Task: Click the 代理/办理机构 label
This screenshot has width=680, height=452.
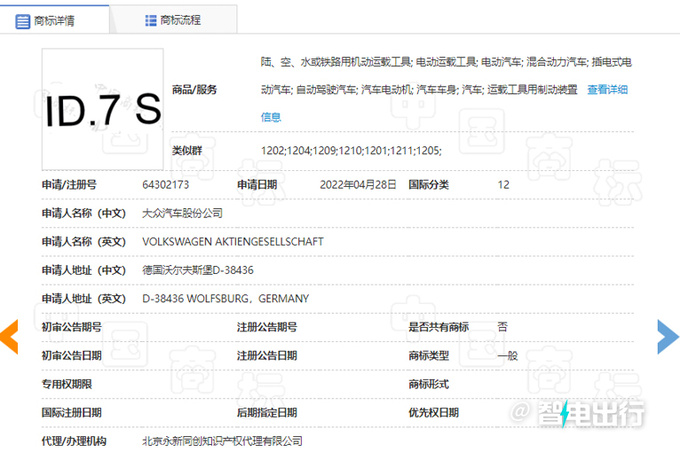Action: (x=74, y=441)
